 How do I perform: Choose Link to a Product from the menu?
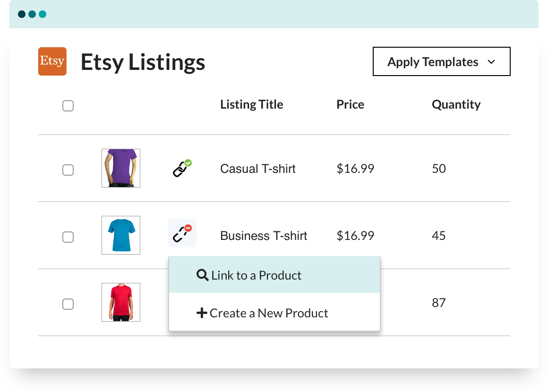(256, 274)
